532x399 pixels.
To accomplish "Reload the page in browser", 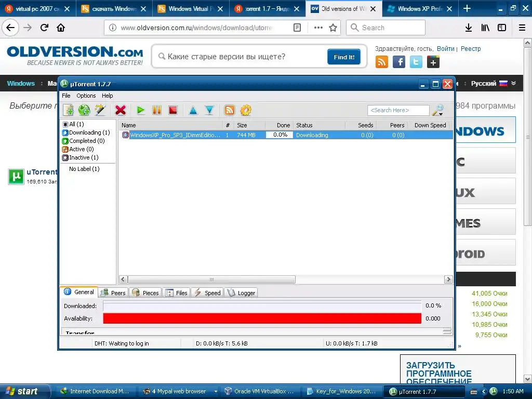I will pyautogui.click(x=45, y=28).
